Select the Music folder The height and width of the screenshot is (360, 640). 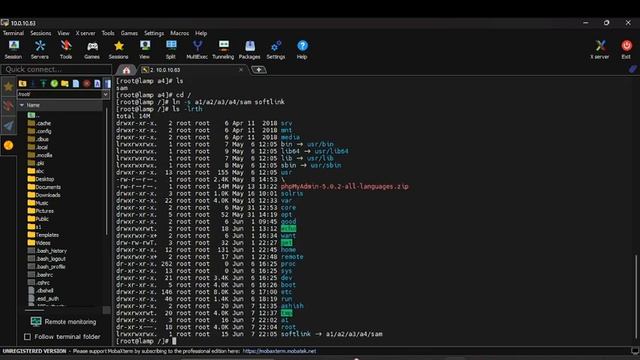pyautogui.click(x=38, y=203)
